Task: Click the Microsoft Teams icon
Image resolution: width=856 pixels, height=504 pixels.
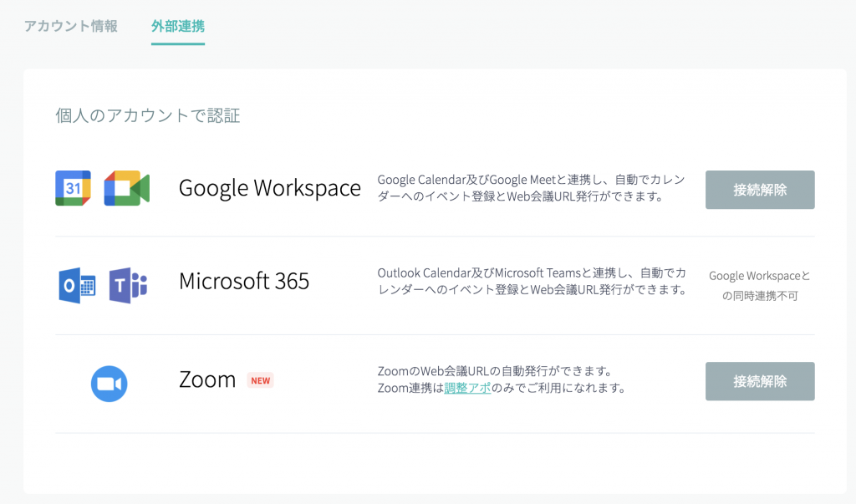Action: (x=128, y=285)
